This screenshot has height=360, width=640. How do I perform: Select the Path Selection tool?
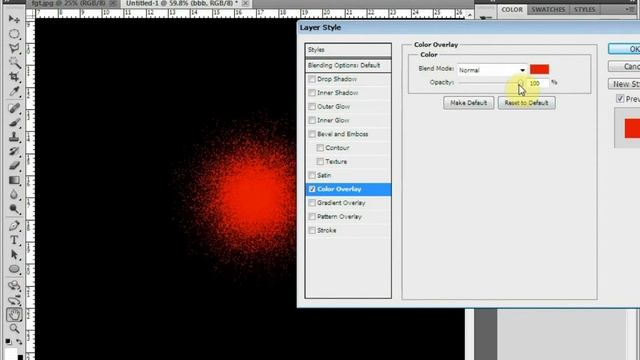tap(14, 254)
